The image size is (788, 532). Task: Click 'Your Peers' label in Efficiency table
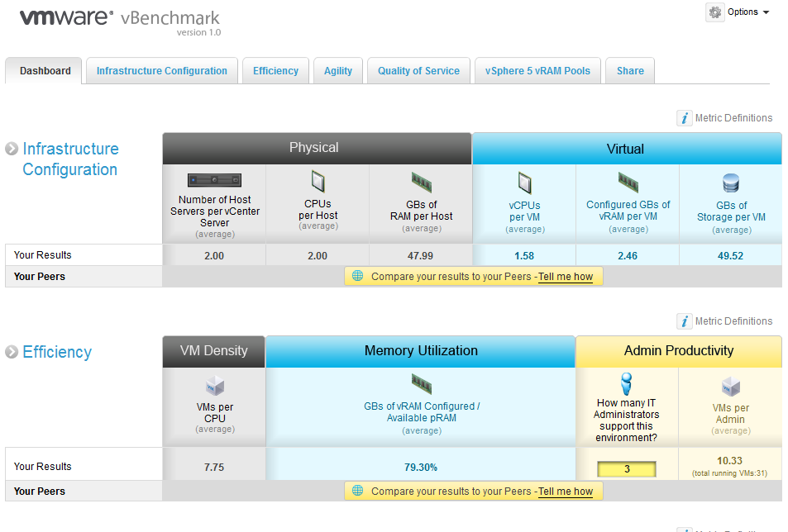click(40, 492)
